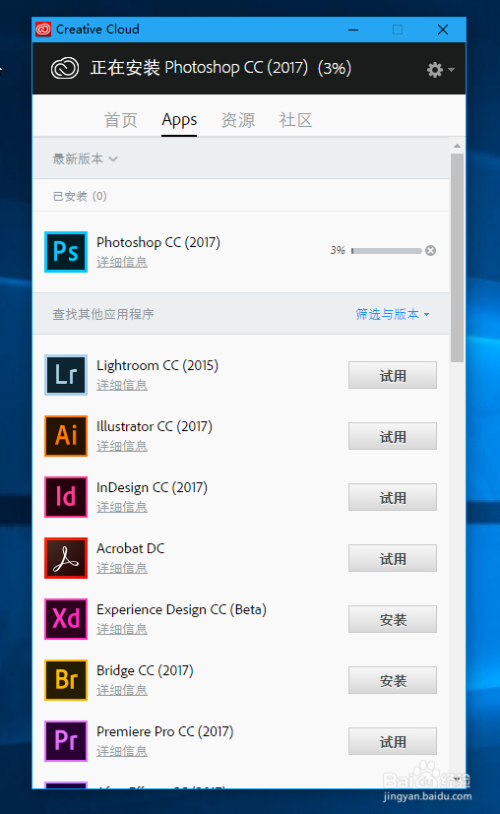Click 试用 for Illustrator CC (2017)
Viewport: 500px width, 814px height.
coord(393,436)
